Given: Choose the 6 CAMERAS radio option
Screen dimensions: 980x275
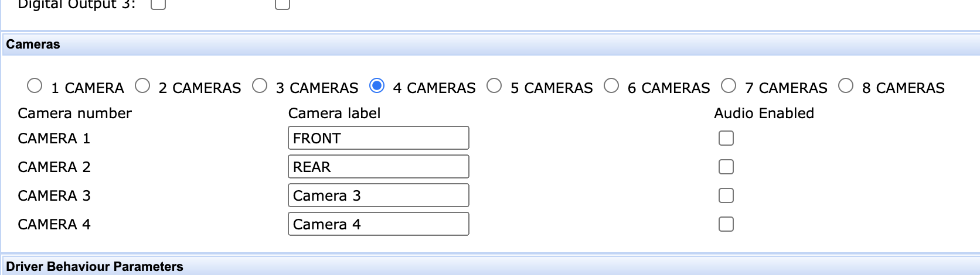Looking at the screenshot, I should pos(611,86).
